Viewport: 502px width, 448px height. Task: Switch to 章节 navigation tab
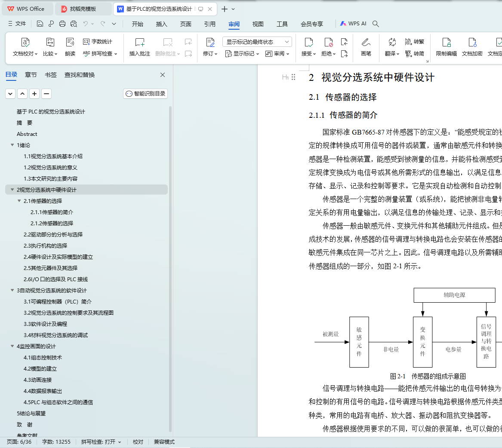pos(31,75)
